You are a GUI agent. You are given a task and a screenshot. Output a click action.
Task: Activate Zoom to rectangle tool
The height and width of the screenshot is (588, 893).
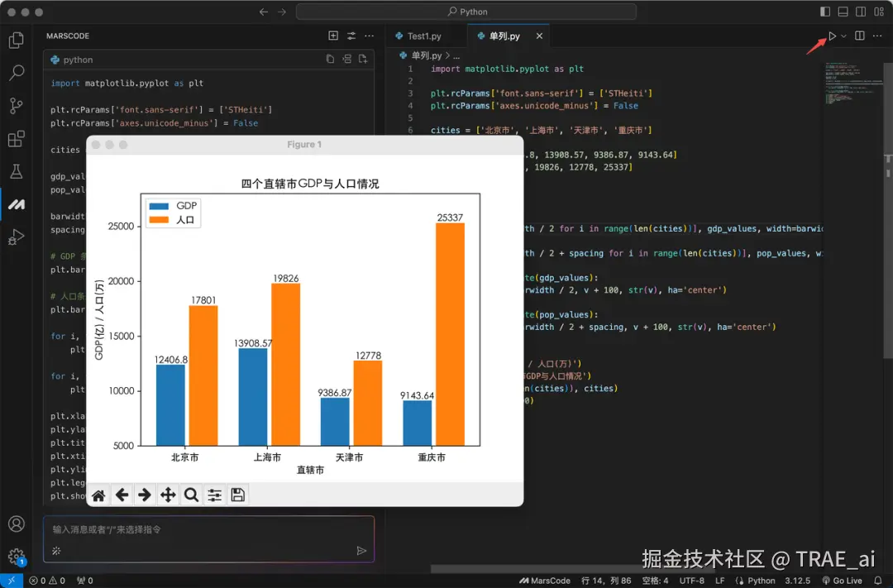coord(191,495)
